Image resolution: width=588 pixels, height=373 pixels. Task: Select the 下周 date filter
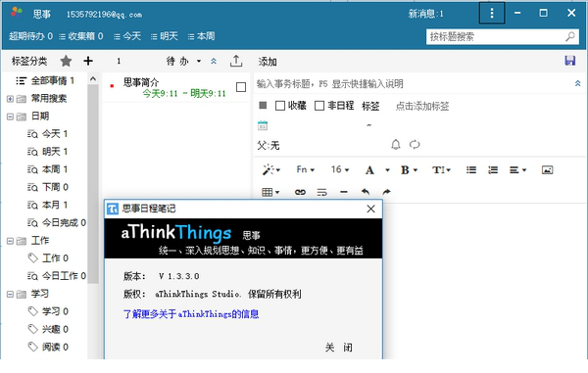pyautogui.click(x=48, y=187)
